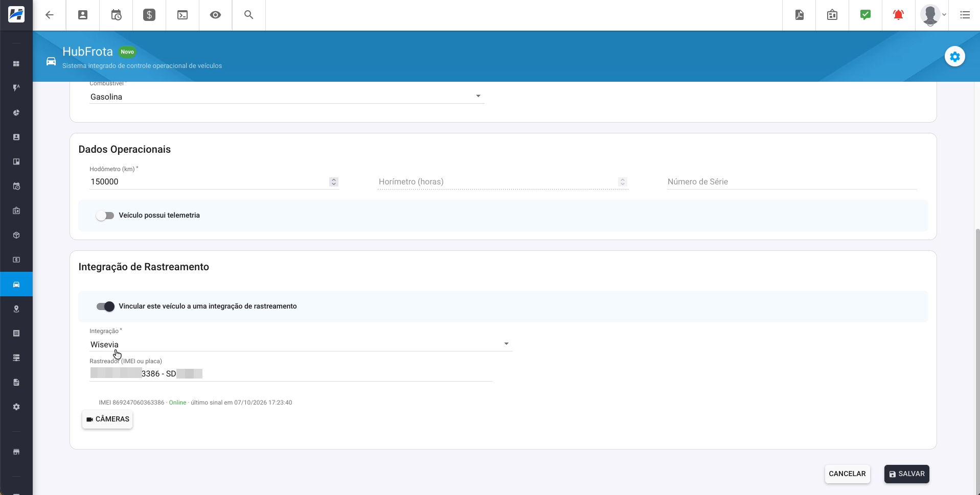Click the blue gear settings button in HubFrota header
Image resolution: width=980 pixels, height=495 pixels.
click(x=955, y=57)
